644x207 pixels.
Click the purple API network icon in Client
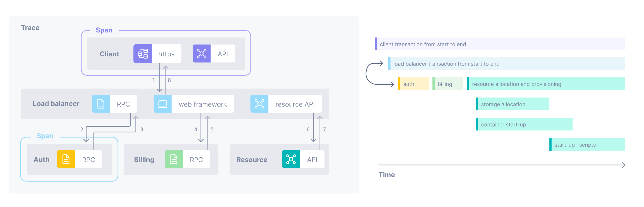201,54
